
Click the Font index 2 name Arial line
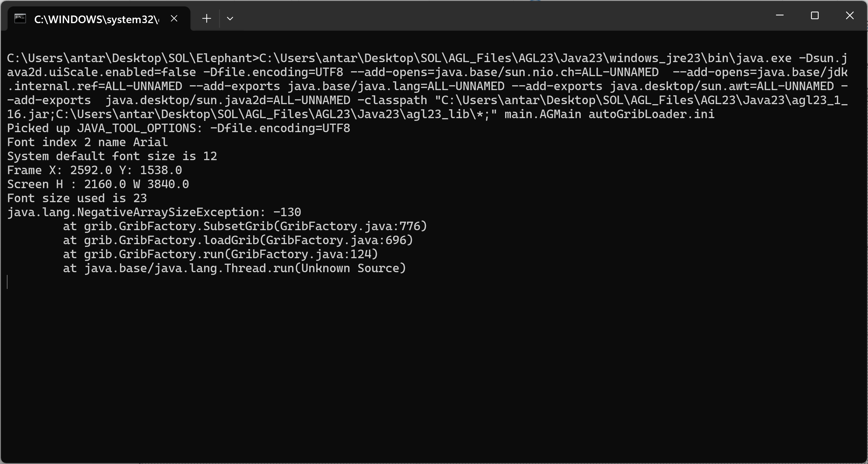pyautogui.click(x=87, y=142)
